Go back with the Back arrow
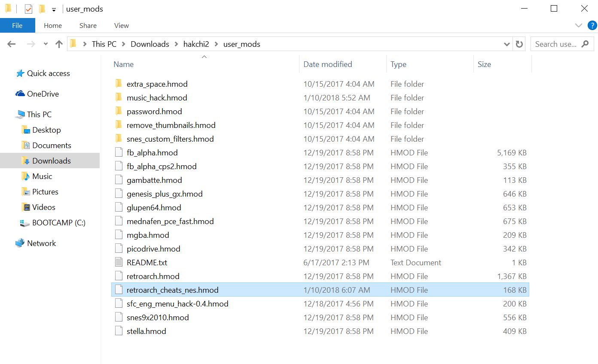 (12, 44)
